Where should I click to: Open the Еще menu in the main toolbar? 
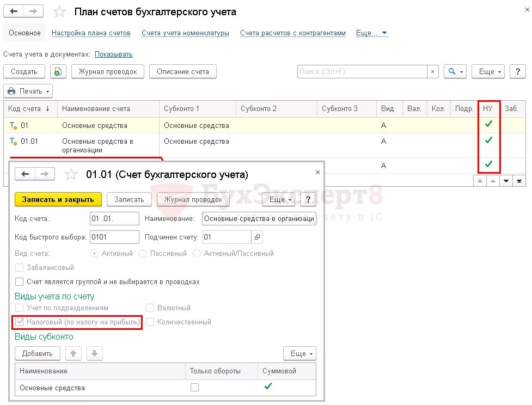click(x=488, y=71)
